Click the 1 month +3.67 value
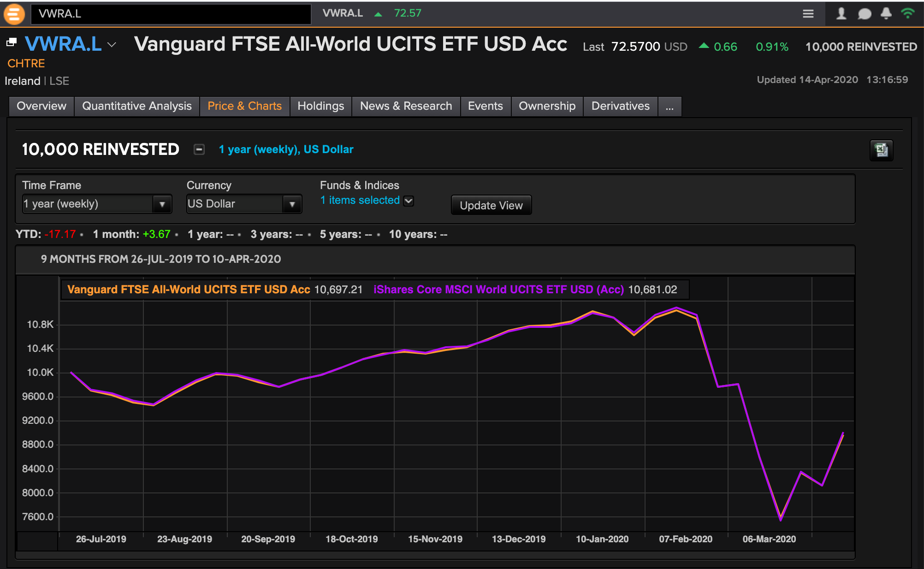924x569 pixels. point(156,234)
